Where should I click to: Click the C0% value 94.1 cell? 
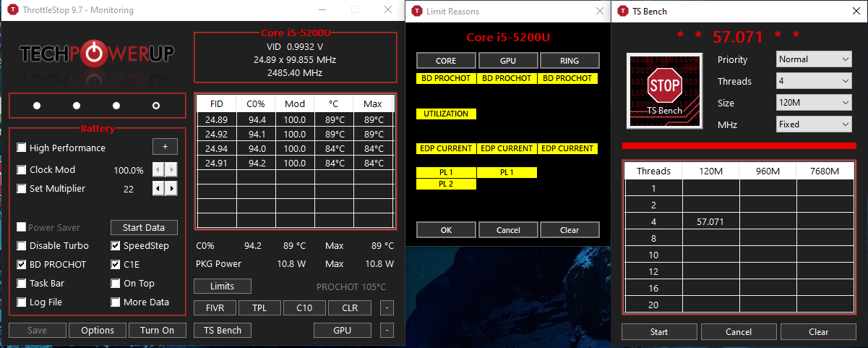(257, 134)
